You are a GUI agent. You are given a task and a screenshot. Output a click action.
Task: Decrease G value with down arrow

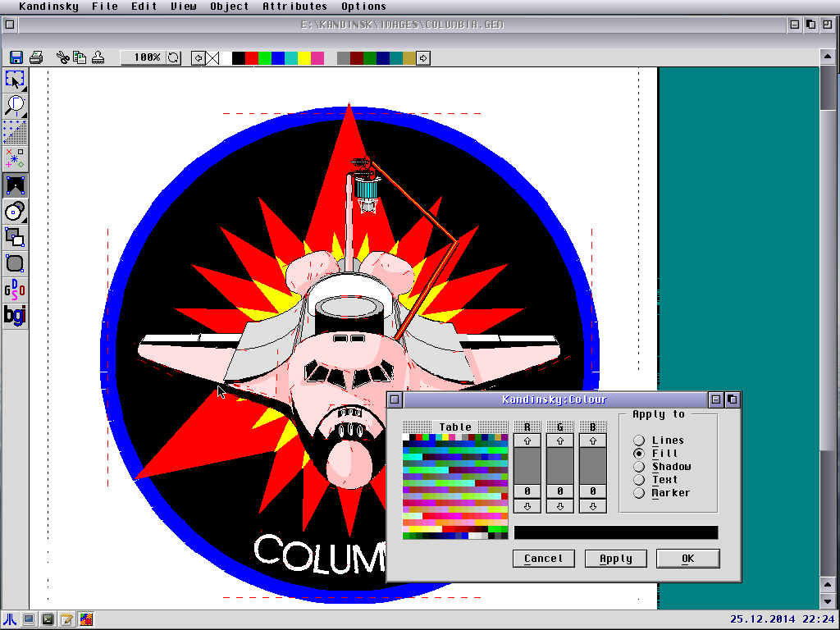tap(559, 506)
